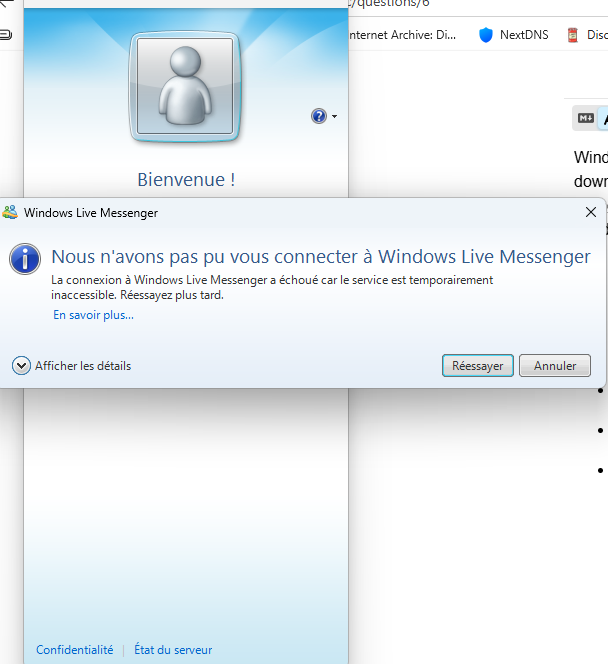Expand Afficher les détails chevron
The image size is (608, 664).
pyautogui.click(x=21, y=366)
